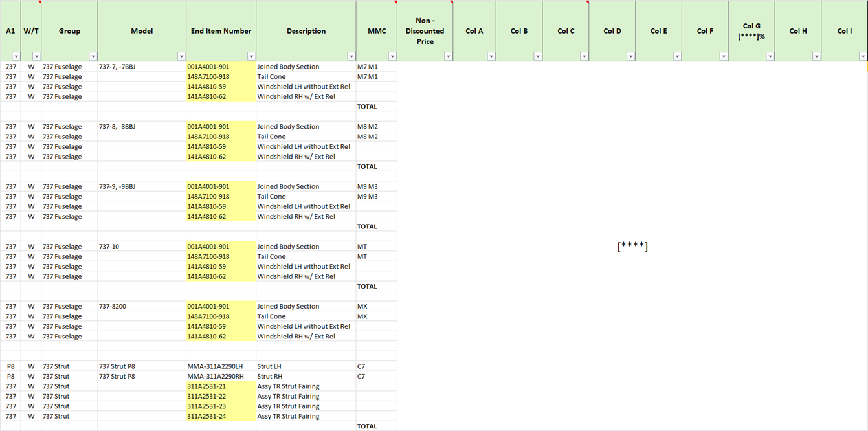Open the Col I filter arrow
Image resolution: width=868 pixels, height=431 pixels.
click(862, 56)
